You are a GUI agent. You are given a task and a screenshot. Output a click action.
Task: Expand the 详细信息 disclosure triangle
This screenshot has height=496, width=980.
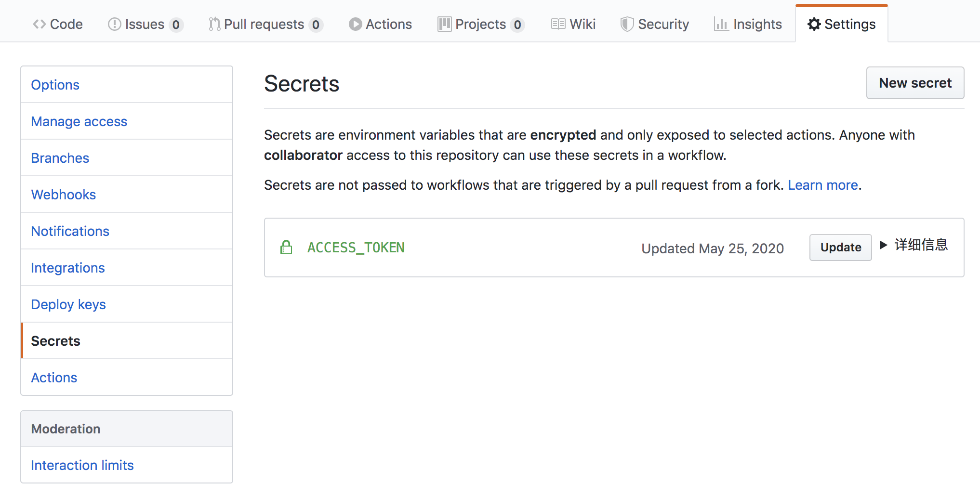coord(883,245)
